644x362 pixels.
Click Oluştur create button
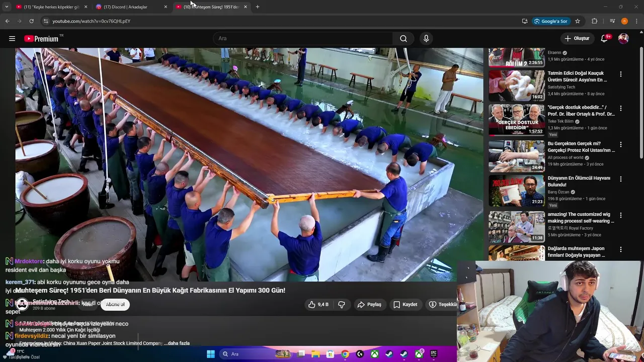pos(577,39)
